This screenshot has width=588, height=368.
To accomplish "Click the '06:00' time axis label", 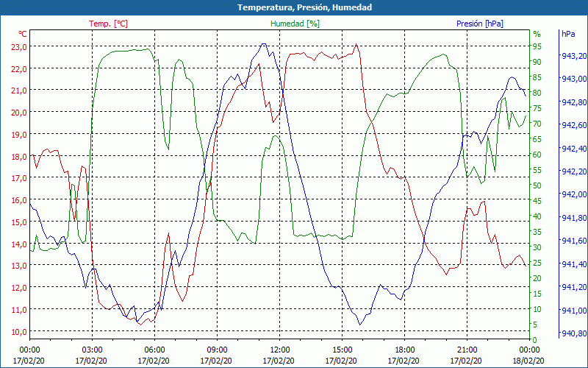I will tap(154, 350).
